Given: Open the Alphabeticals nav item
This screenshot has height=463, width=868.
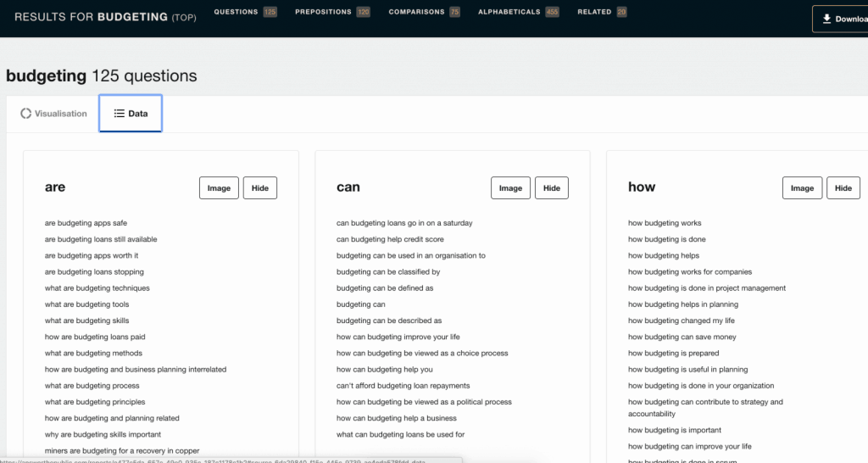Looking at the screenshot, I should tap(518, 12).
